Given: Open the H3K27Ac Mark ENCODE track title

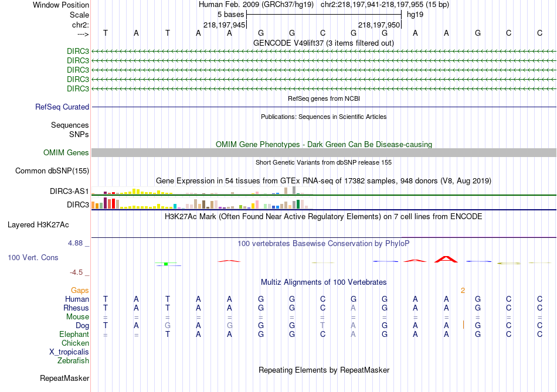Looking at the screenshot, I should 324,217.
